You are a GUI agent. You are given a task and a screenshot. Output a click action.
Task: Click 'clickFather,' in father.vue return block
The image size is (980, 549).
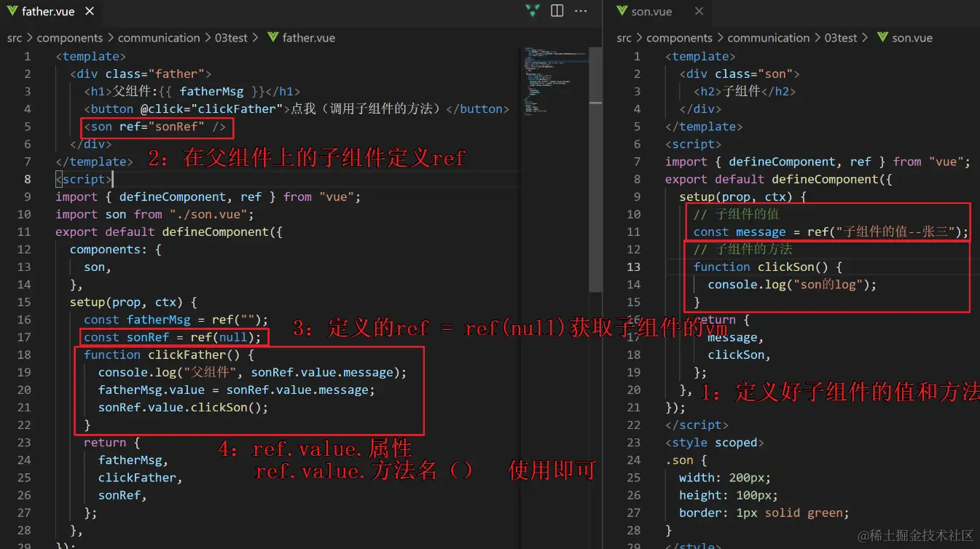click(141, 478)
